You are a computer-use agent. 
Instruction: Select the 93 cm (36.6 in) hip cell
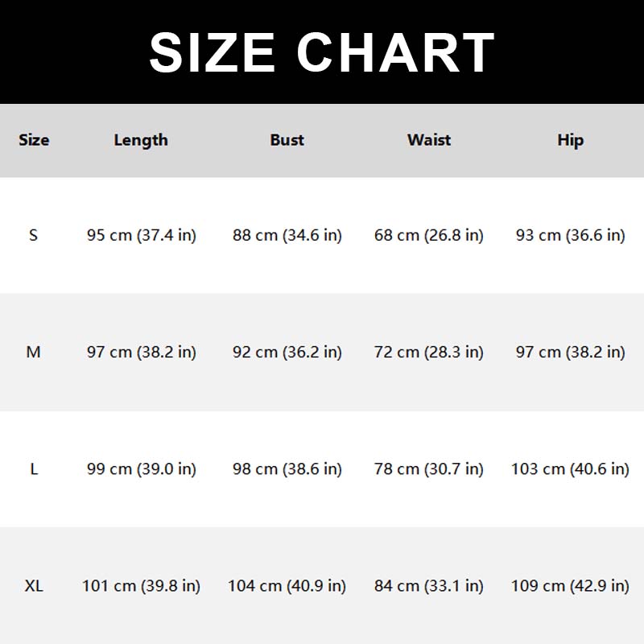point(570,235)
